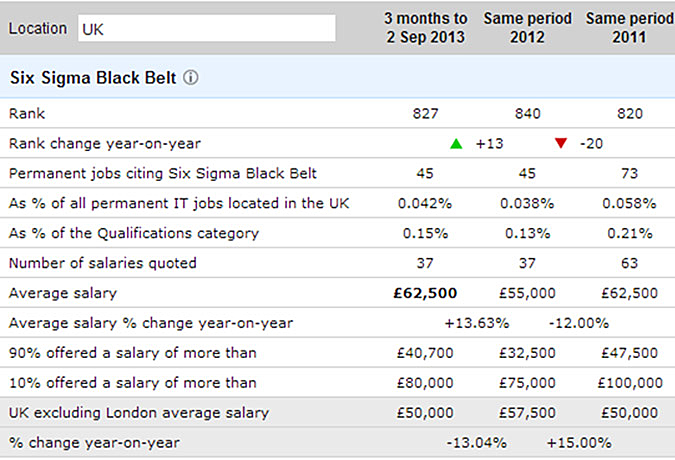
Task: Click the Location input field containing UK
Action: coord(207,28)
